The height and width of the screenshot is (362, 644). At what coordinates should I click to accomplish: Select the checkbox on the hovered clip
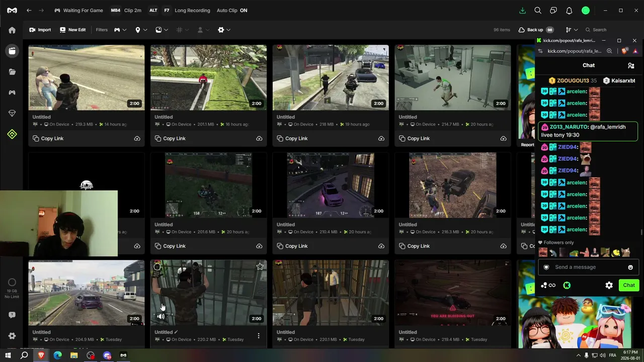click(x=157, y=267)
